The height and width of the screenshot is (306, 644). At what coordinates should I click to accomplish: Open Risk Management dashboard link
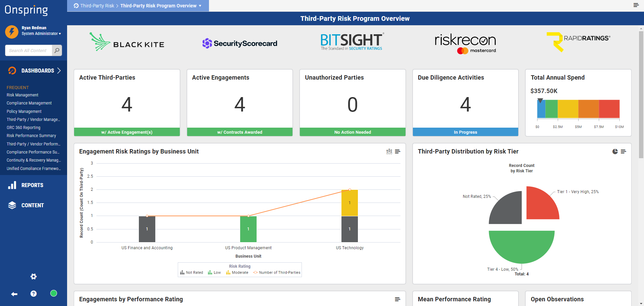coord(22,95)
